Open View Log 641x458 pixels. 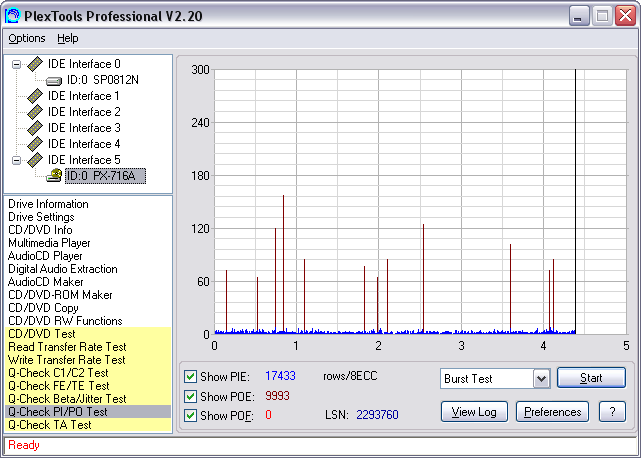pos(474,411)
